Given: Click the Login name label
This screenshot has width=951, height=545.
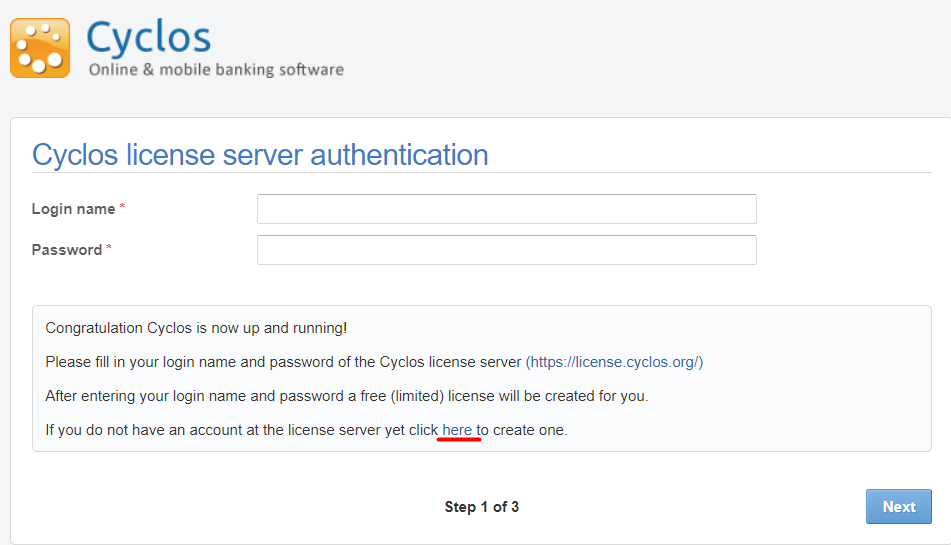Looking at the screenshot, I should [73, 209].
